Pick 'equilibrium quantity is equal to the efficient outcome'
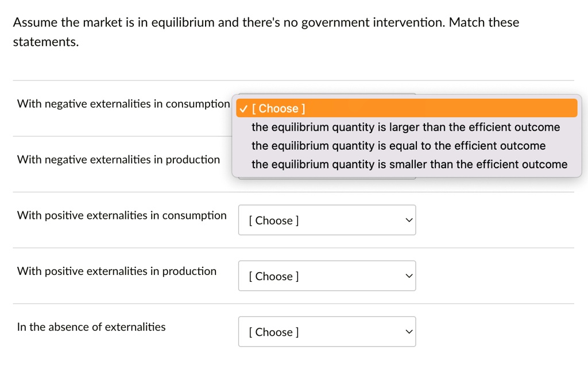 (399, 146)
